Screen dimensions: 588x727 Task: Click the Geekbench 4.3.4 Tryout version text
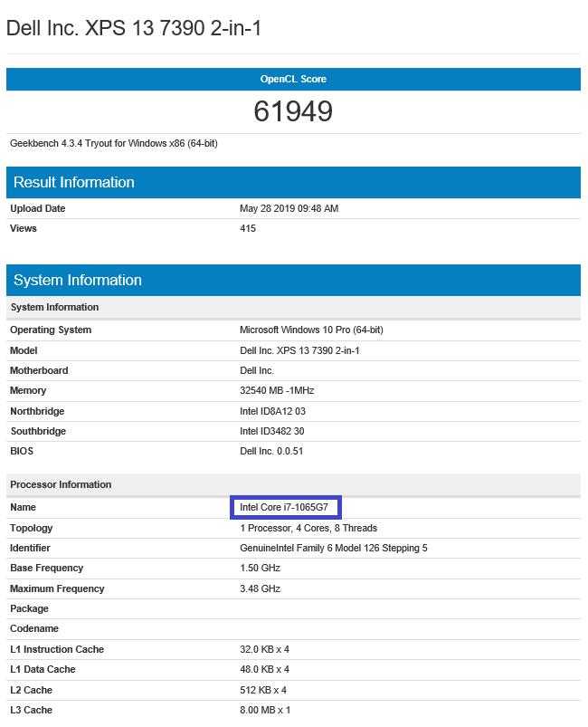coord(114,143)
